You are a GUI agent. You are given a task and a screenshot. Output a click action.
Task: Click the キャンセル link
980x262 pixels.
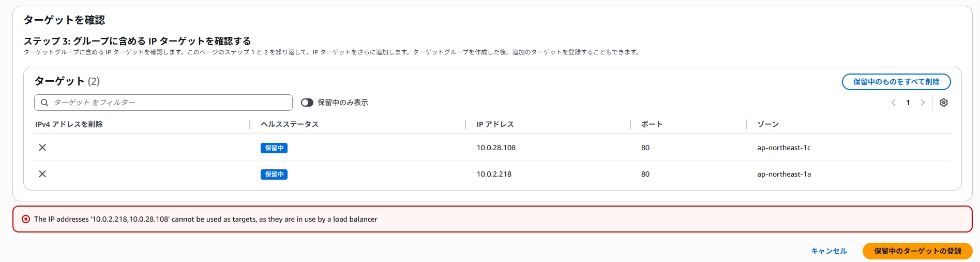828,251
